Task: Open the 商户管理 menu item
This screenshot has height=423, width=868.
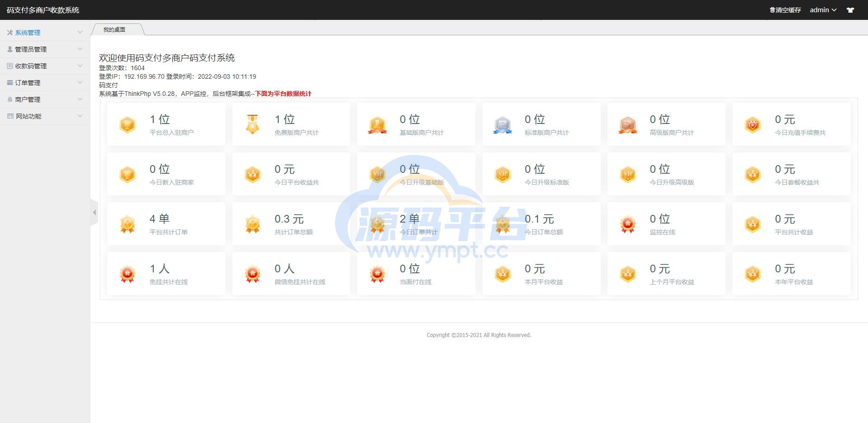Action: (45, 100)
